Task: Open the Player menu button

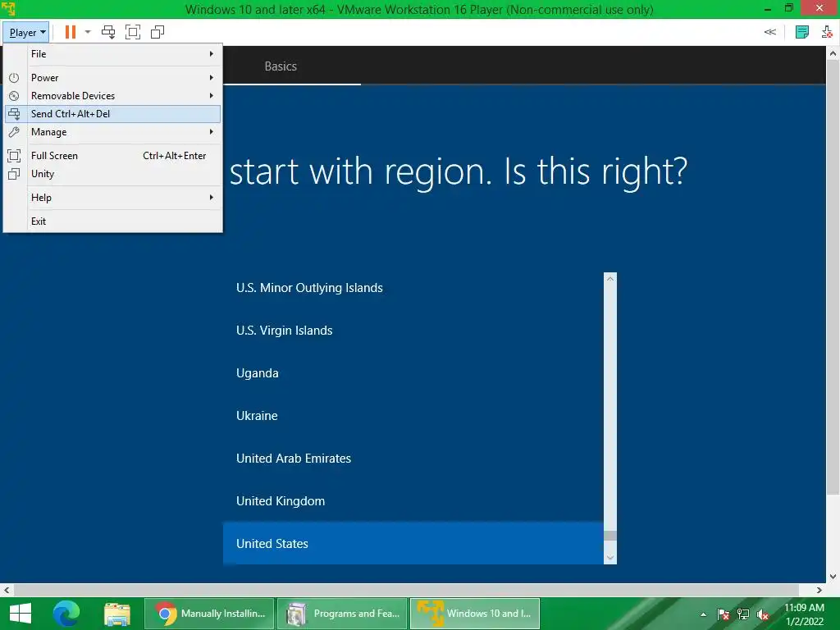Action: [x=25, y=33]
